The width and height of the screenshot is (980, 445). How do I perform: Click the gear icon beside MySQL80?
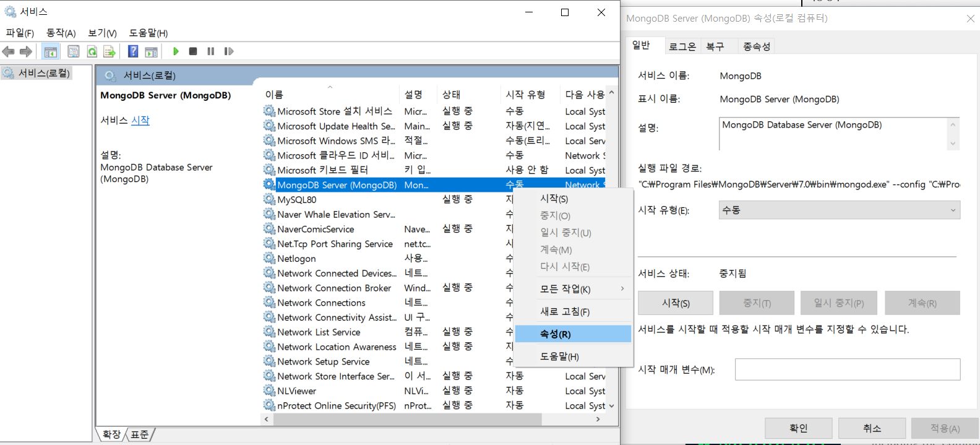269,199
